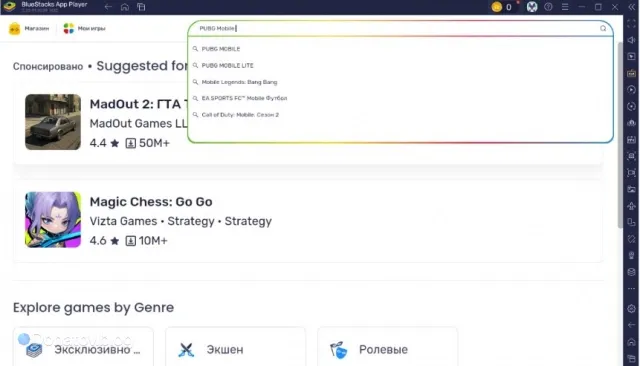Open settings gear in side toolbar
The width and height of the screenshot is (640, 366).
pyautogui.click(x=631, y=308)
